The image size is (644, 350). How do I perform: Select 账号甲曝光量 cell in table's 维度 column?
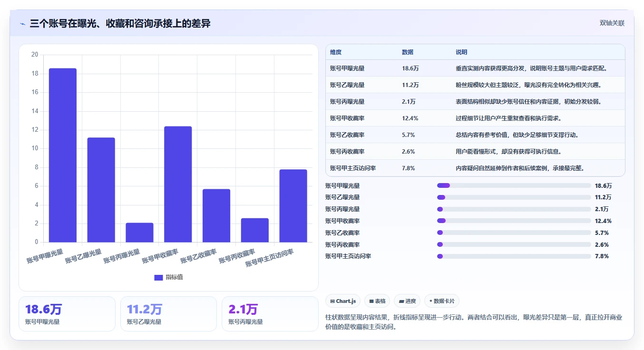point(347,68)
